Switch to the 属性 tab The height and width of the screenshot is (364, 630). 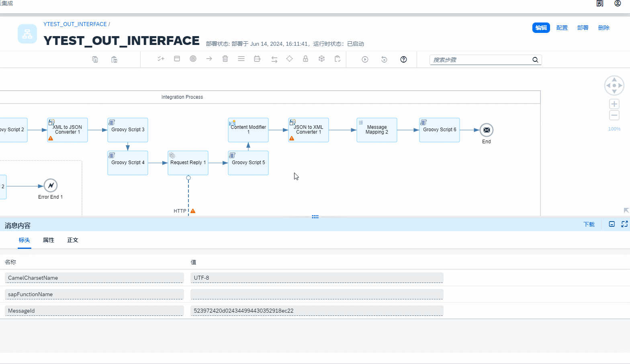(49, 240)
